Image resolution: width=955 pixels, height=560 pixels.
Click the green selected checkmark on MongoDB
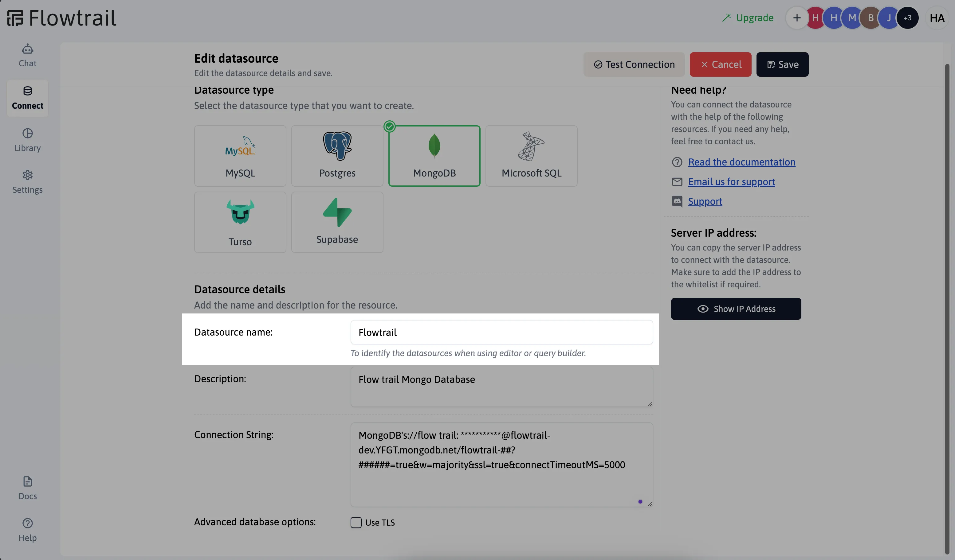(x=390, y=126)
